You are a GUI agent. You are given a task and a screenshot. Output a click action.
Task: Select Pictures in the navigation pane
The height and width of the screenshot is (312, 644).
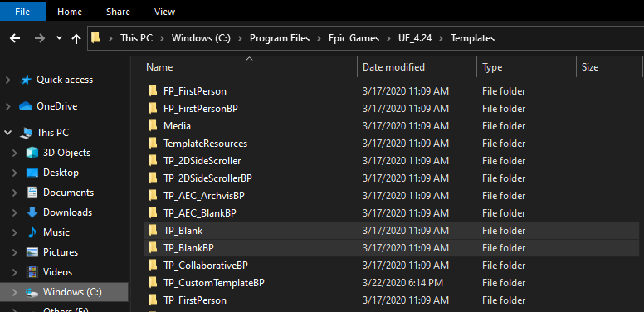click(x=61, y=252)
